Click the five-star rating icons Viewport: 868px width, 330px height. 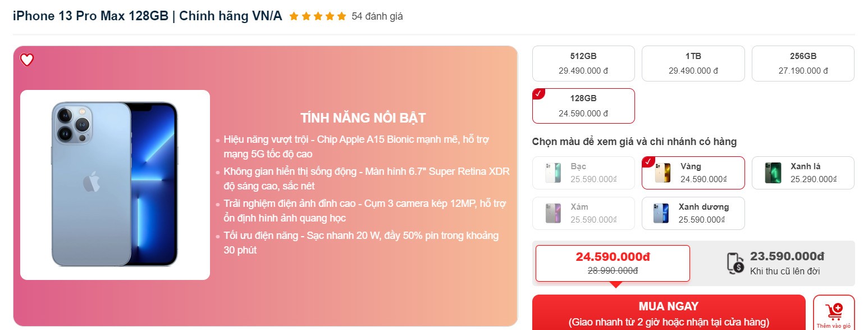click(x=318, y=16)
